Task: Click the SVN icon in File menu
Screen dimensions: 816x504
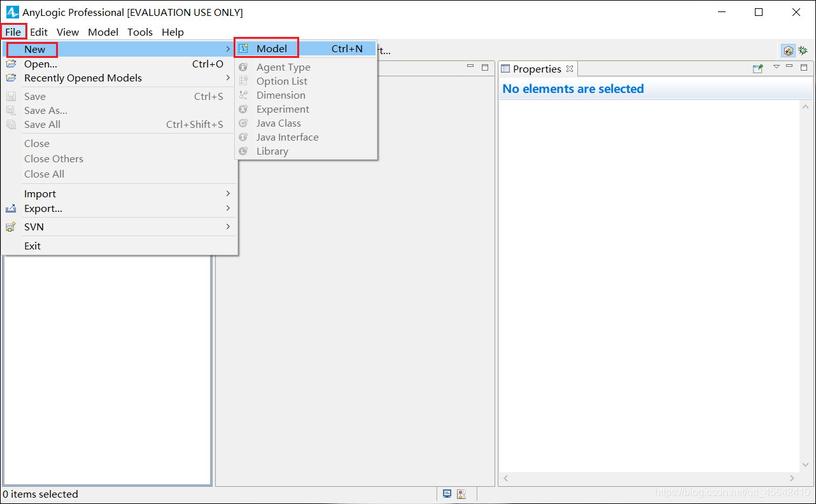Action: click(11, 227)
